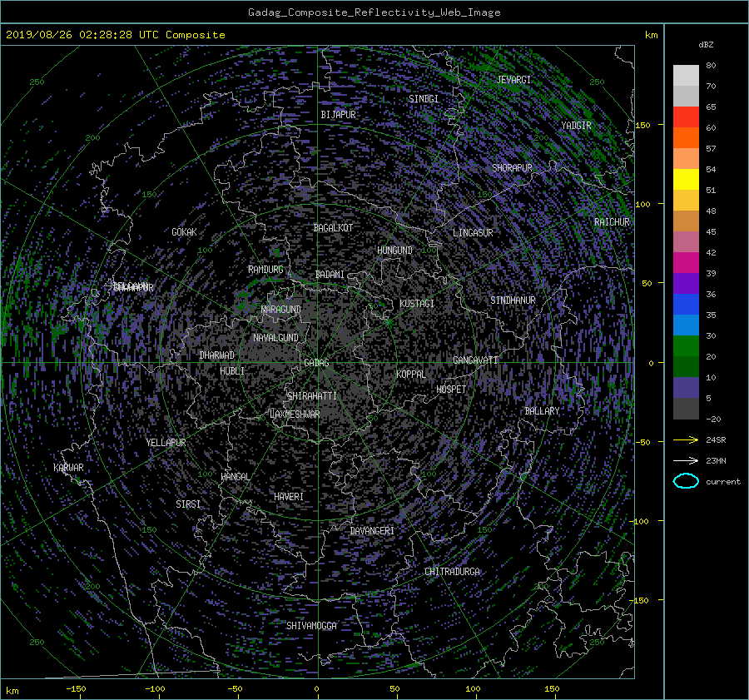Click the HOSPET city label
Screen dimensions: 749x700
[451, 390]
